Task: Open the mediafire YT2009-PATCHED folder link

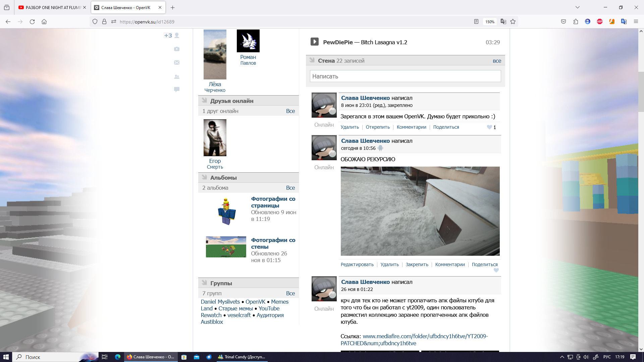Action: [x=425, y=336]
